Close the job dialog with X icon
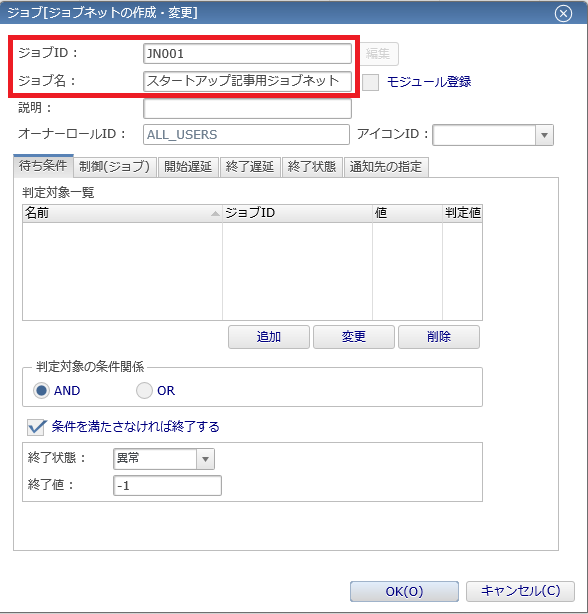Screen dimensions: 588x614 [x=563, y=14]
